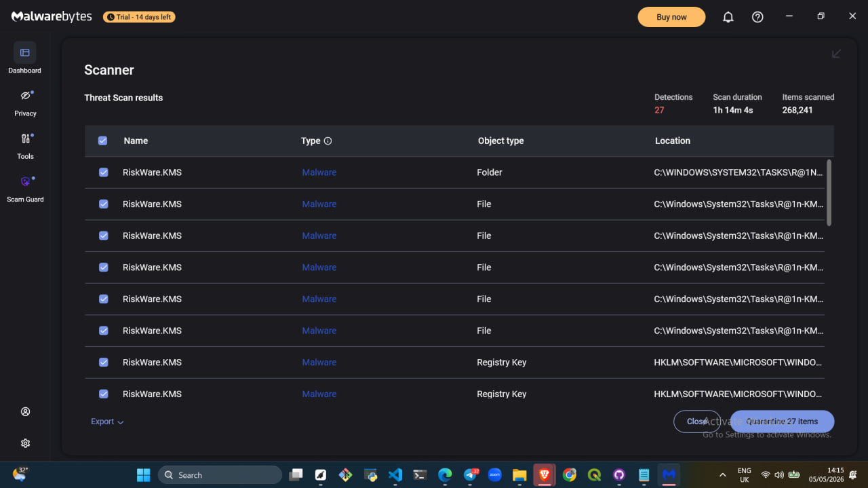Screen dimensions: 868x488
Task: Click the Items scanned value 268,241
Action: (x=797, y=110)
